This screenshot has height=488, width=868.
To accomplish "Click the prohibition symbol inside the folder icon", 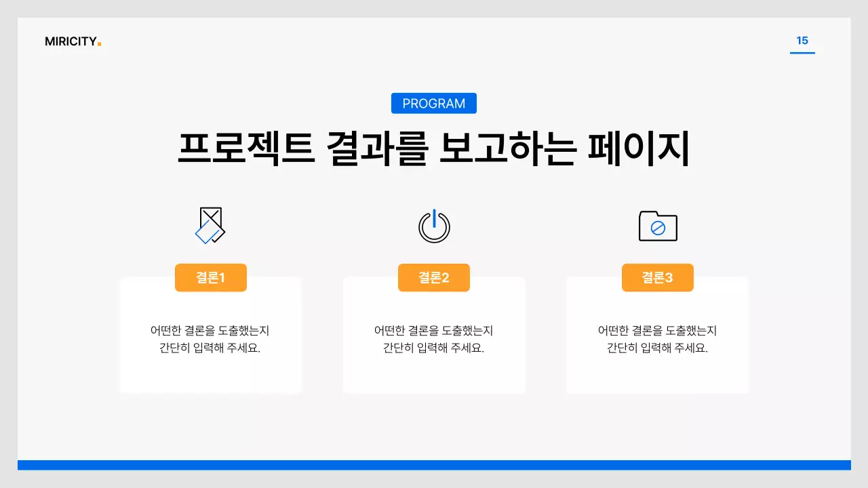I will pyautogui.click(x=656, y=228).
